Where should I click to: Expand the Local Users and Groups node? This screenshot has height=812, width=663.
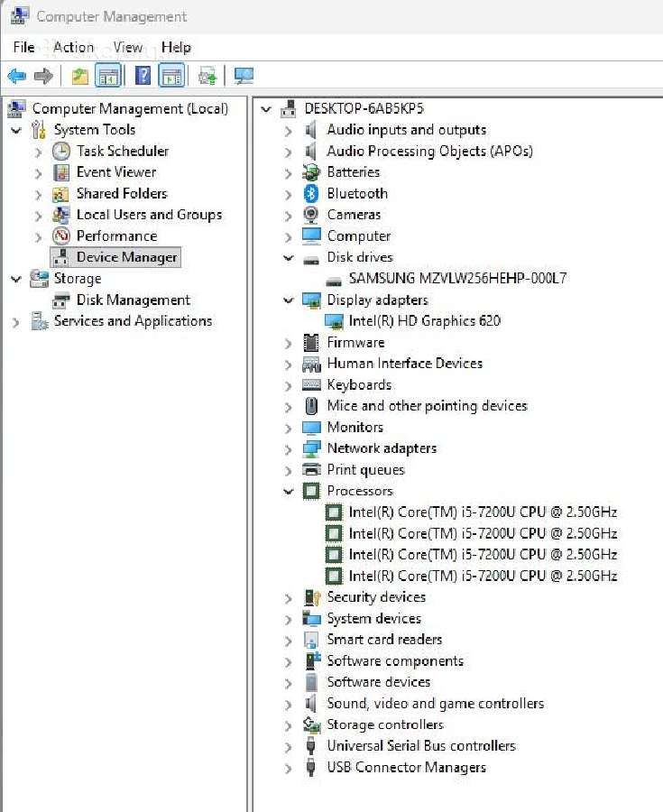[38, 216]
